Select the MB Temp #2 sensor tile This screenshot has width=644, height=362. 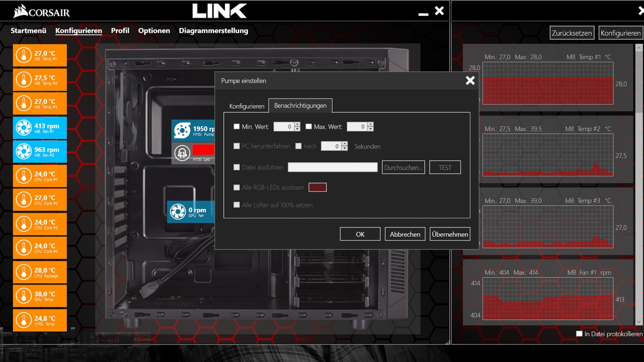point(40,79)
